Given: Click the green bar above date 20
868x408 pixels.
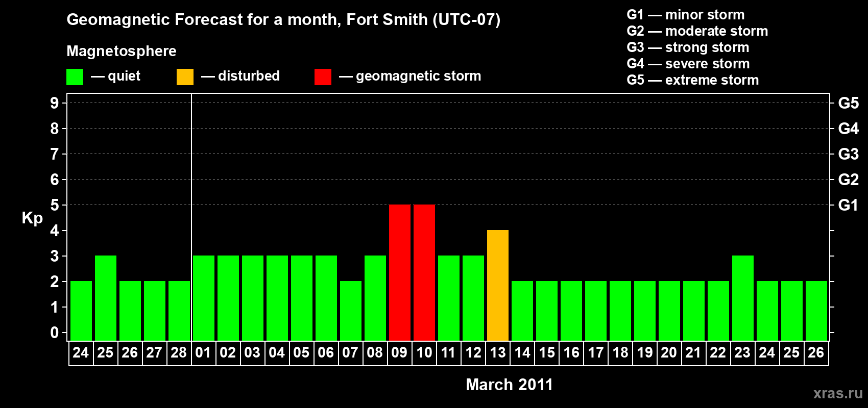Looking at the screenshot, I should click(x=669, y=311).
